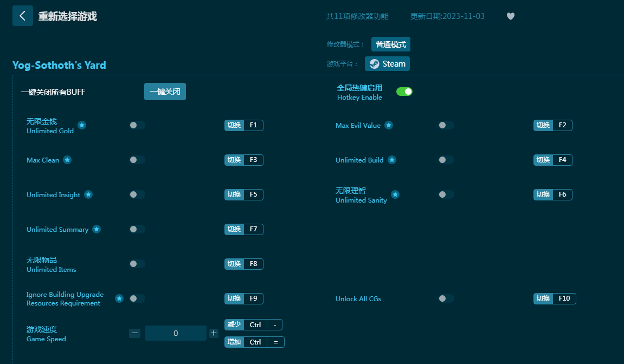624x364 pixels.
Task: Click the heart favorite icon
Action: coord(510,16)
